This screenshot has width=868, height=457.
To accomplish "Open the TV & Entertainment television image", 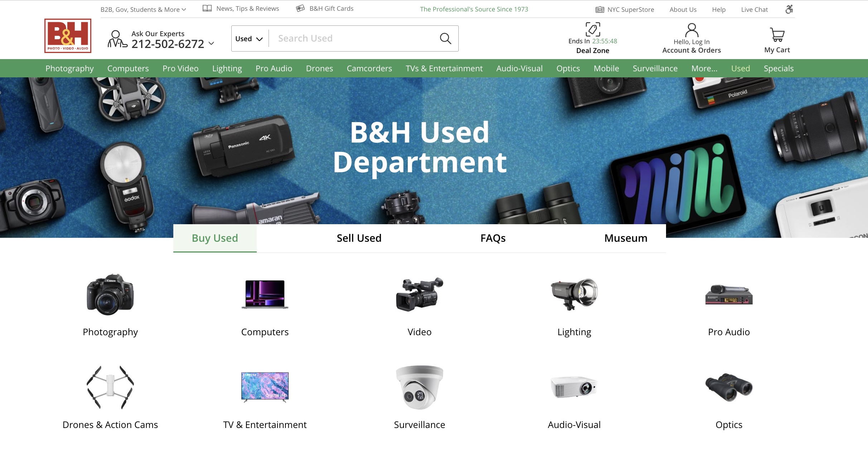I will (265, 387).
